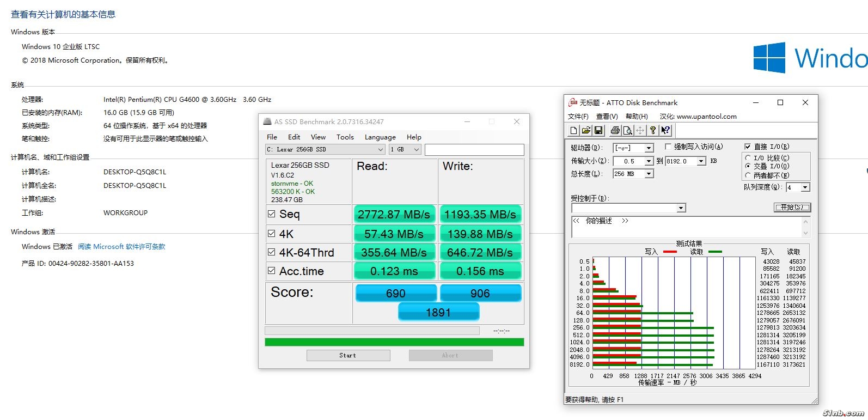Open the File menu in AS SSD Benchmark
The height and width of the screenshot is (420, 868).
tap(272, 137)
